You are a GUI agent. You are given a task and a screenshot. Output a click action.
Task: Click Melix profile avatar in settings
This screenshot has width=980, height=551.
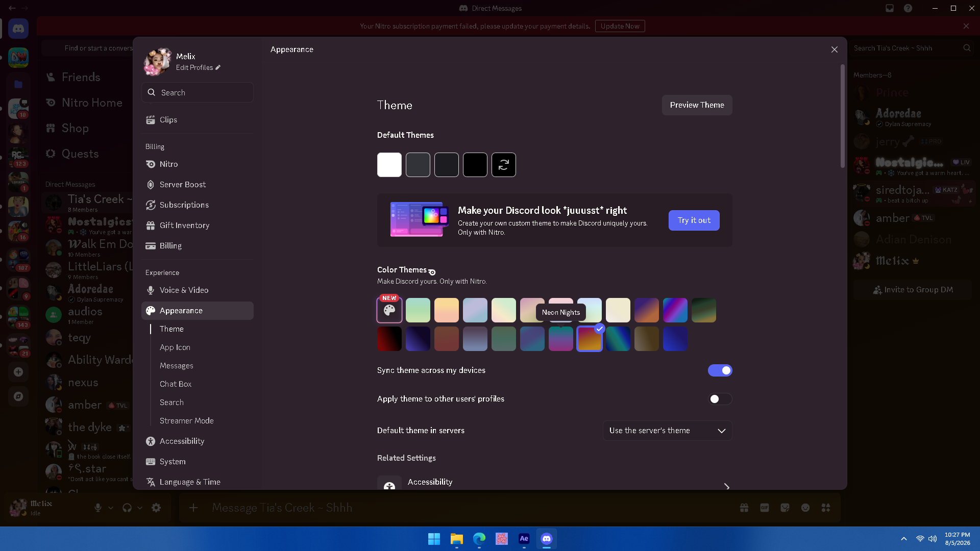(158, 62)
